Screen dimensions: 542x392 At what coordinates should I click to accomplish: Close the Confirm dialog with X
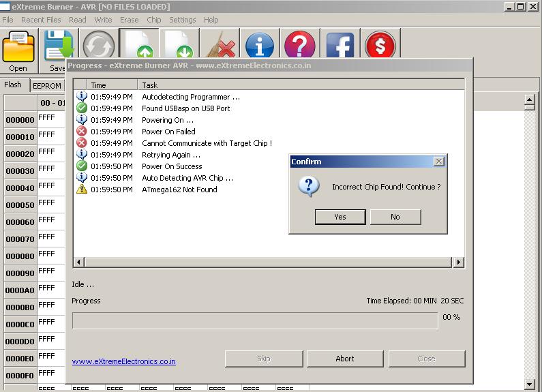(x=438, y=162)
